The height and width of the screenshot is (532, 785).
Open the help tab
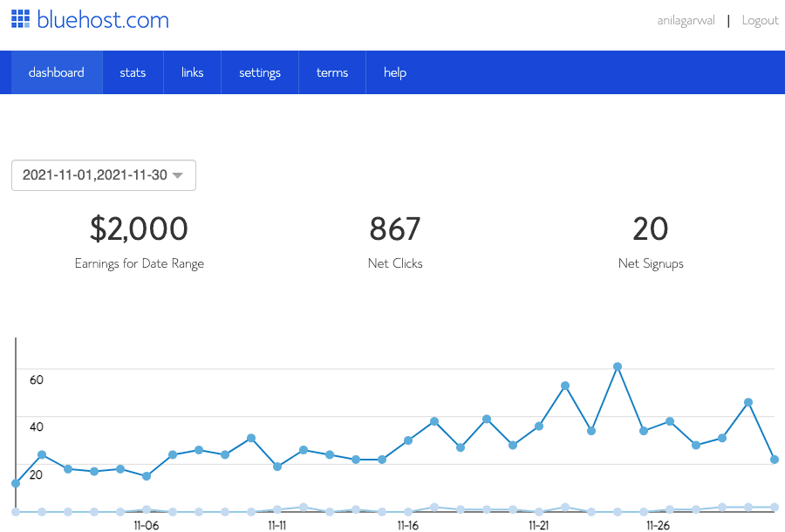point(394,72)
